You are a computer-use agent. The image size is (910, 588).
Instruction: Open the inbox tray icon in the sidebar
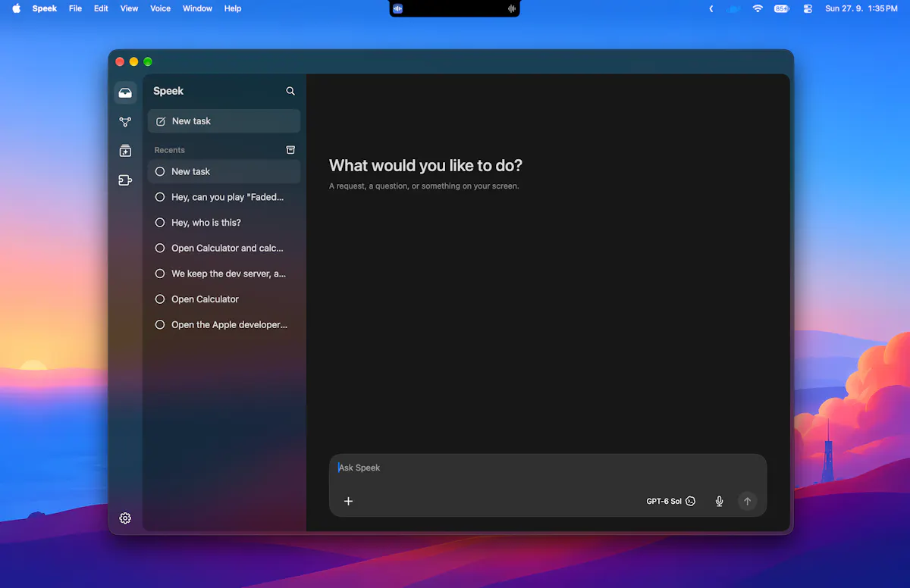click(x=125, y=93)
